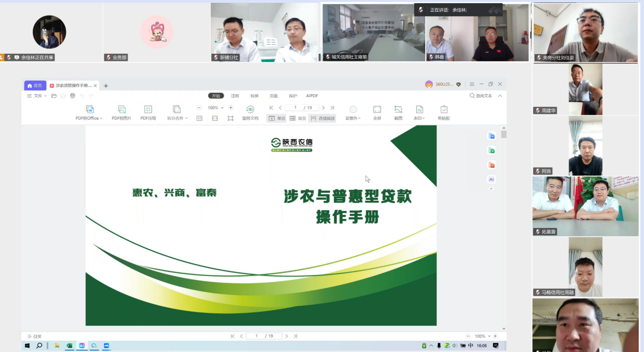The width and height of the screenshot is (644, 352).
Task: Switch to the AIPDF ribbon tab
Action: (312, 96)
